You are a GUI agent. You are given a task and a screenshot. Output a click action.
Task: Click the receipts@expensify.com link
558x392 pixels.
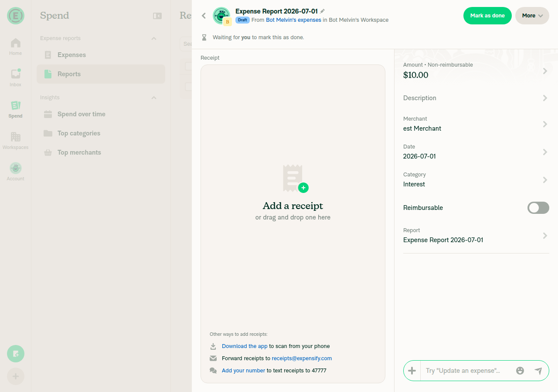[x=302, y=358]
